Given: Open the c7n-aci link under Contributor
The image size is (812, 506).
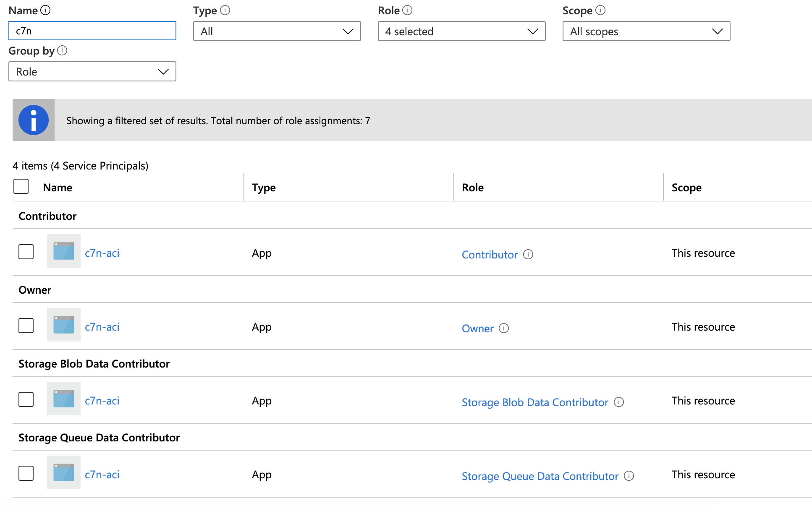Looking at the screenshot, I should (102, 253).
